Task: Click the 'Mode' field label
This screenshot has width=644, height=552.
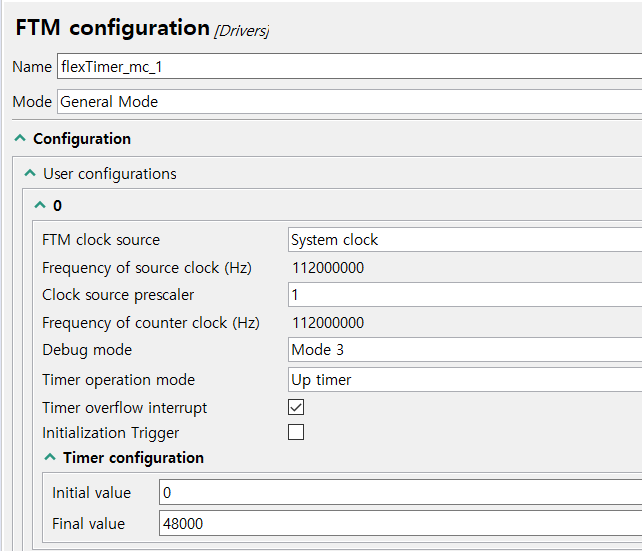Action: [x=32, y=101]
